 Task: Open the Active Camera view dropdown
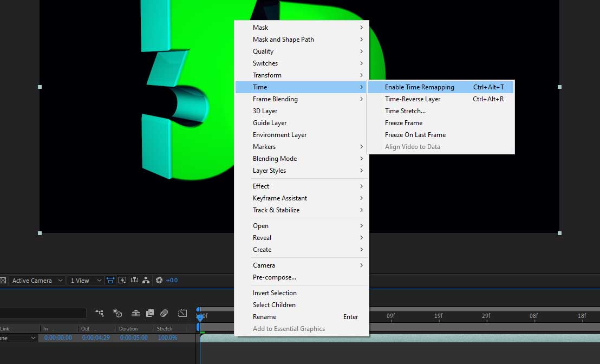coord(35,280)
